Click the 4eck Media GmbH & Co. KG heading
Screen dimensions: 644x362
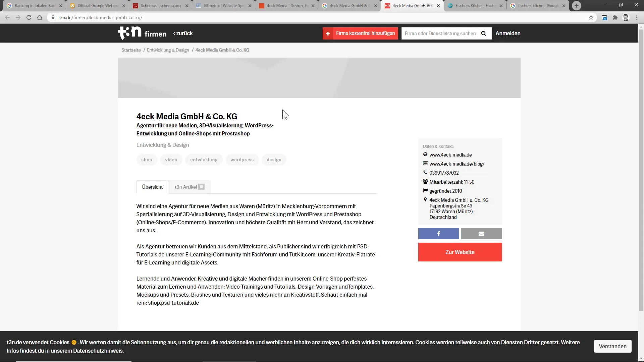[187, 116]
